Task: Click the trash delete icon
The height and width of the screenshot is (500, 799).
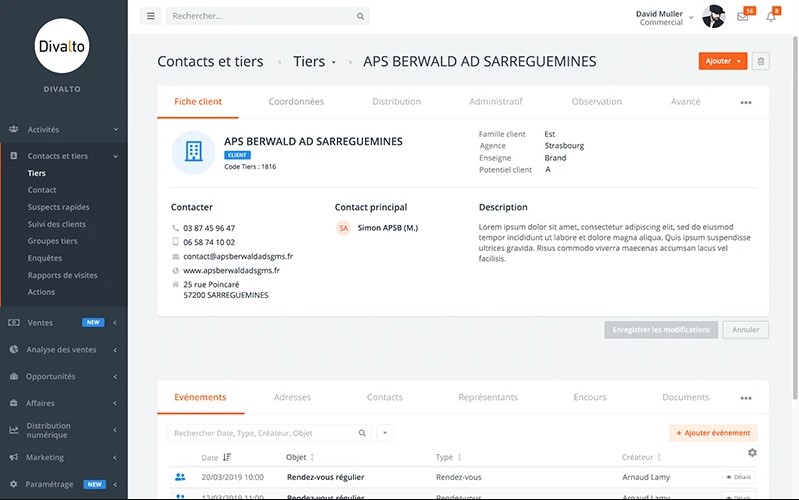Action: (x=761, y=61)
